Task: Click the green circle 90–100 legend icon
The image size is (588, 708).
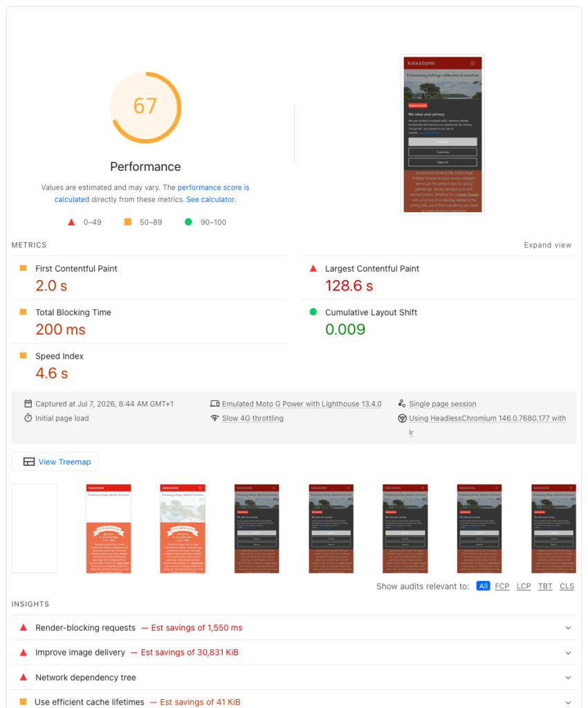Action: point(188,222)
